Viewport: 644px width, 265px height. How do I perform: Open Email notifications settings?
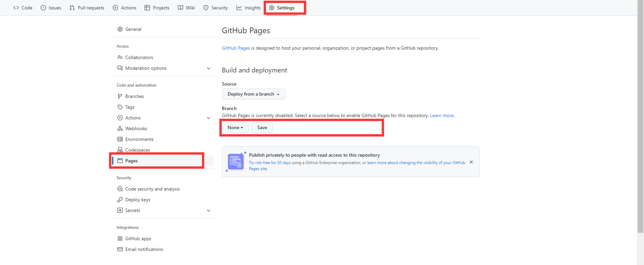point(164,249)
